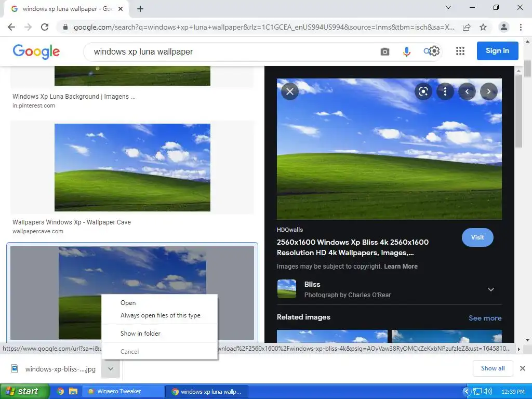
Task: Expand hidden tray icons arrow
Action: (467, 392)
